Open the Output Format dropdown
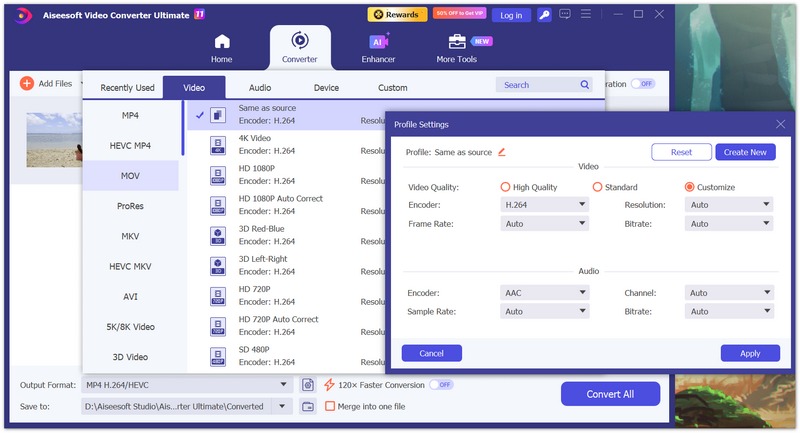Screen dimensions: 800x433 click(x=187, y=385)
